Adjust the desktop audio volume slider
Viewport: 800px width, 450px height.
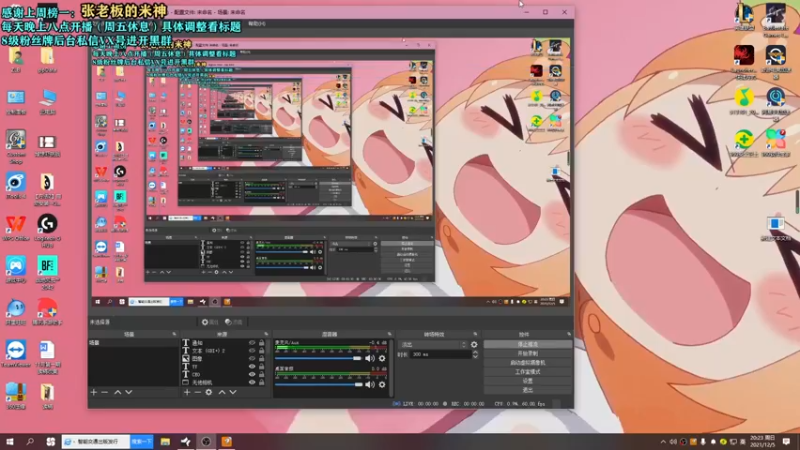[x=318, y=384]
